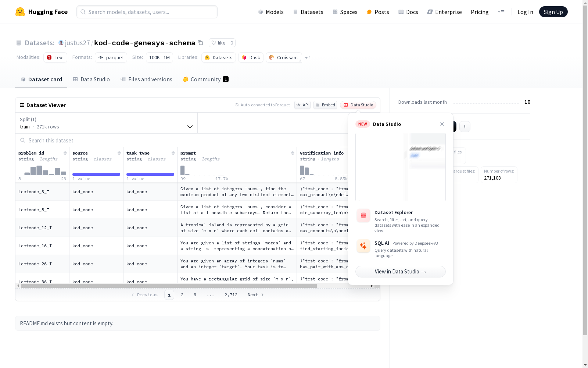Jump to last page 2,712
Screen dimensions: 588x368
click(x=231, y=295)
